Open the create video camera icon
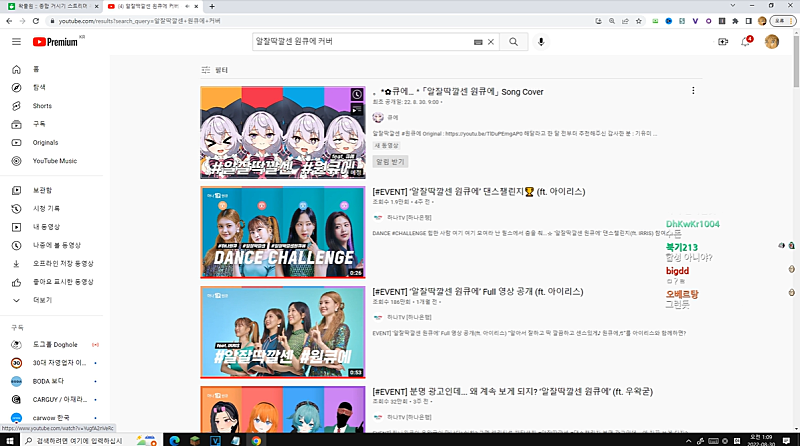 pos(722,41)
